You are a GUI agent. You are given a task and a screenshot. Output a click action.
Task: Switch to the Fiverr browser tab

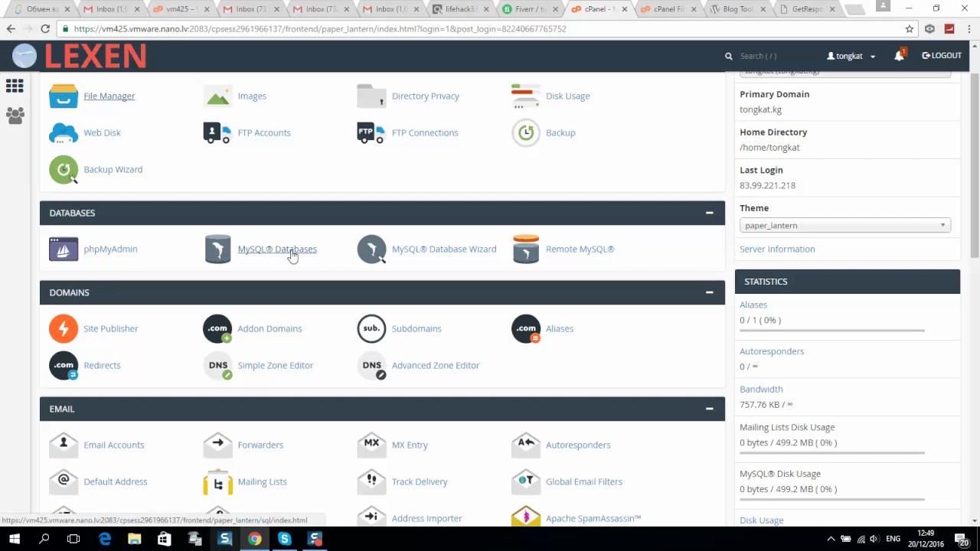coord(529,9)
